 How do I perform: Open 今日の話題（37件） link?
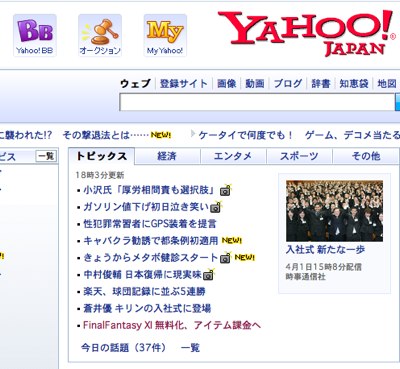123,348
